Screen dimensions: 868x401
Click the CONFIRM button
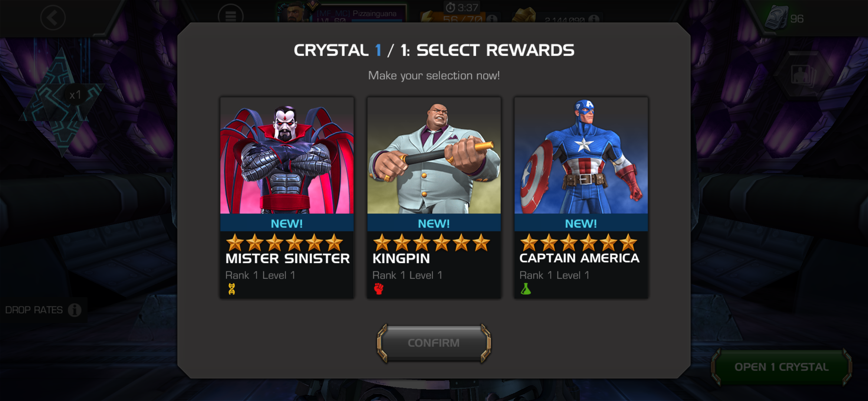click(434, 343)
